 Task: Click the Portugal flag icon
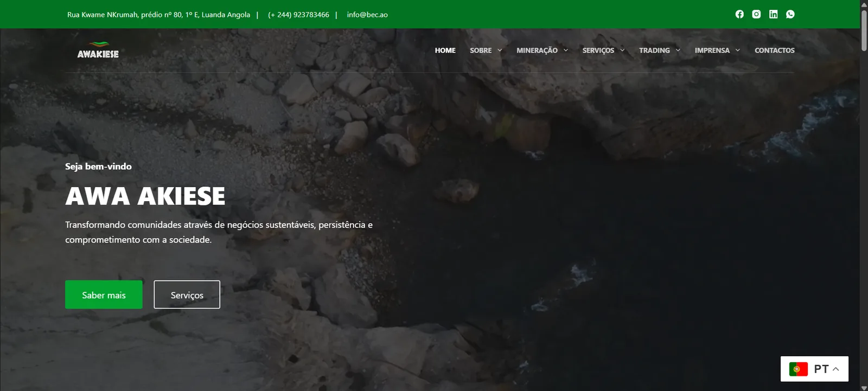pyautogui.click(x=799, y=369)
